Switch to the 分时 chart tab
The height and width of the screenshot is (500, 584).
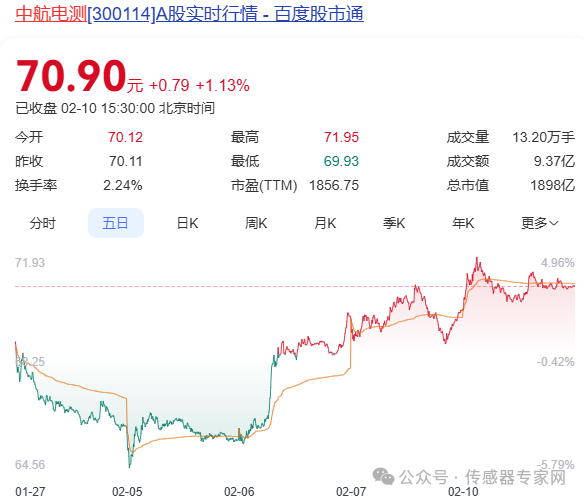click(42, 223)
